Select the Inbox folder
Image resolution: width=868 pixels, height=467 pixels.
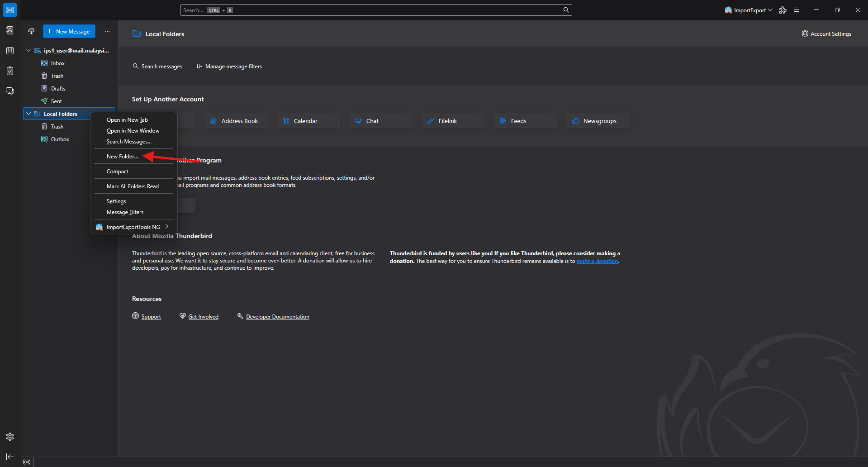58,63
